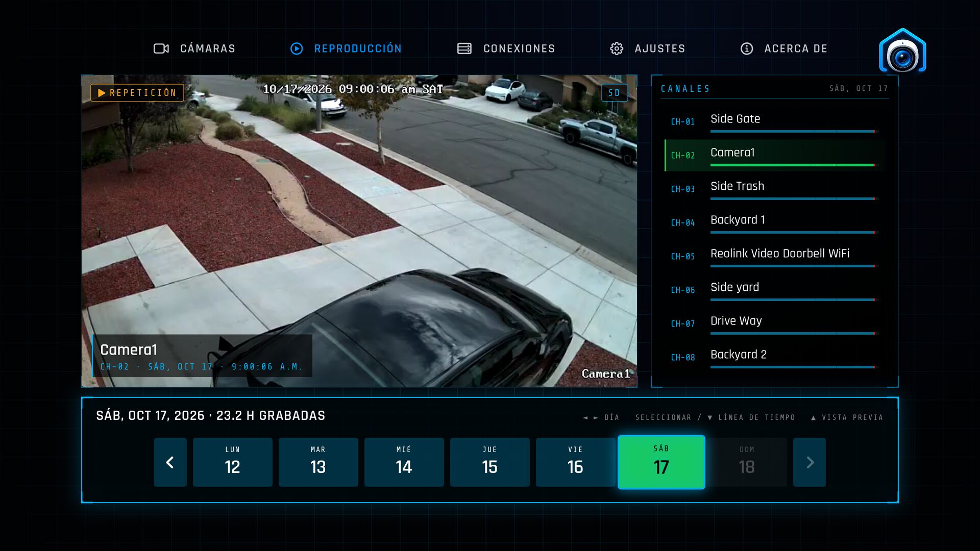
Task: Select the highlighted Sáb 17 day
Action: pyautogui.click(x=661, y=462)
